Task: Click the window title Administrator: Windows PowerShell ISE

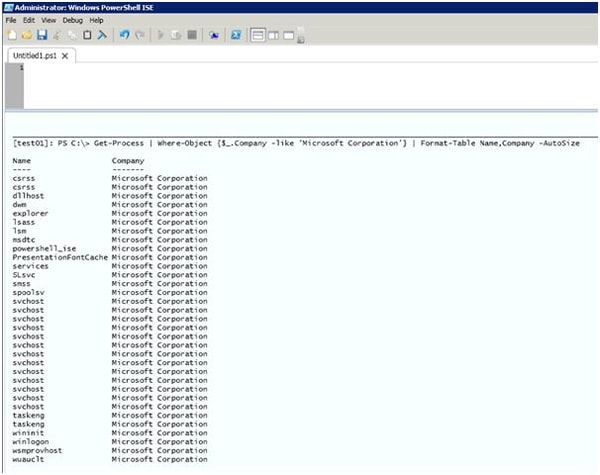Action: (84, 7)
